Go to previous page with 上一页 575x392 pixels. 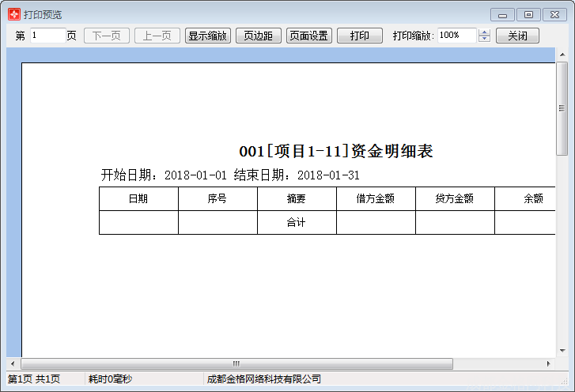pyautogui.click(x=157, y=36)
